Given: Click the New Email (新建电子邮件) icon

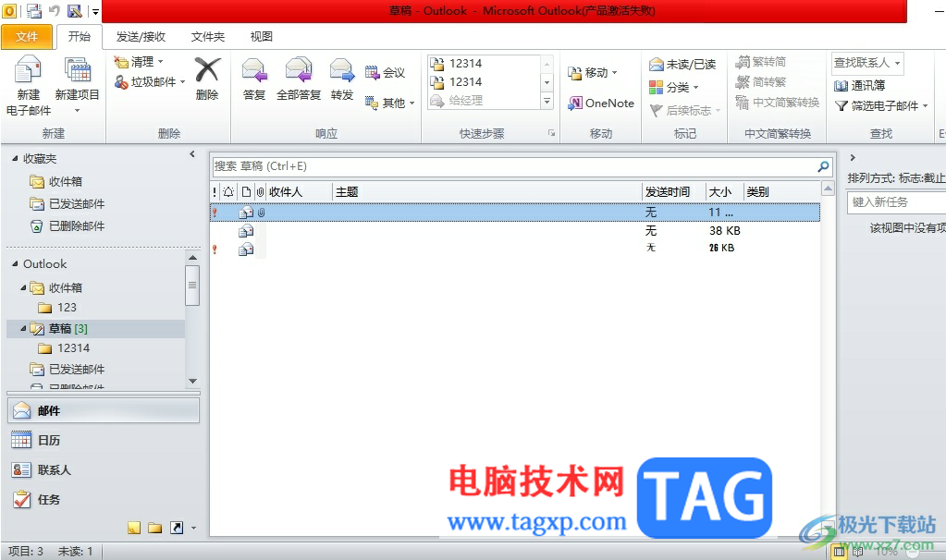Looking at the screenshot, I should pyautogui.click(x=28, y=71).
